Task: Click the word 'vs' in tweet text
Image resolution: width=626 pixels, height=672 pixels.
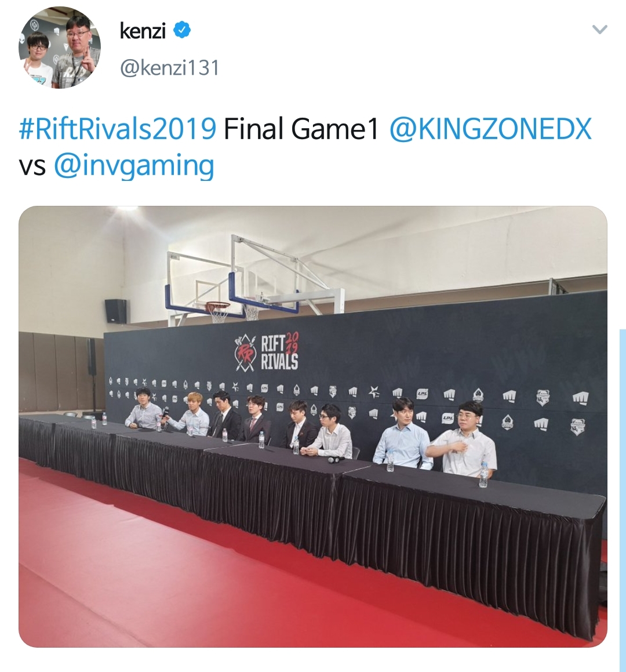Action: tap(32, 166)
